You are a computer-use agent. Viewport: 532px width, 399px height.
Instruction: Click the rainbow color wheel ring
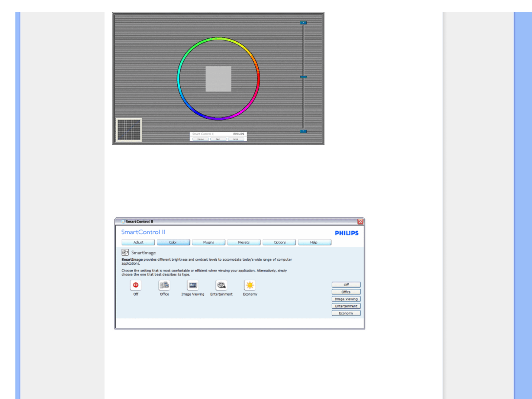click(x=218, y=38)
